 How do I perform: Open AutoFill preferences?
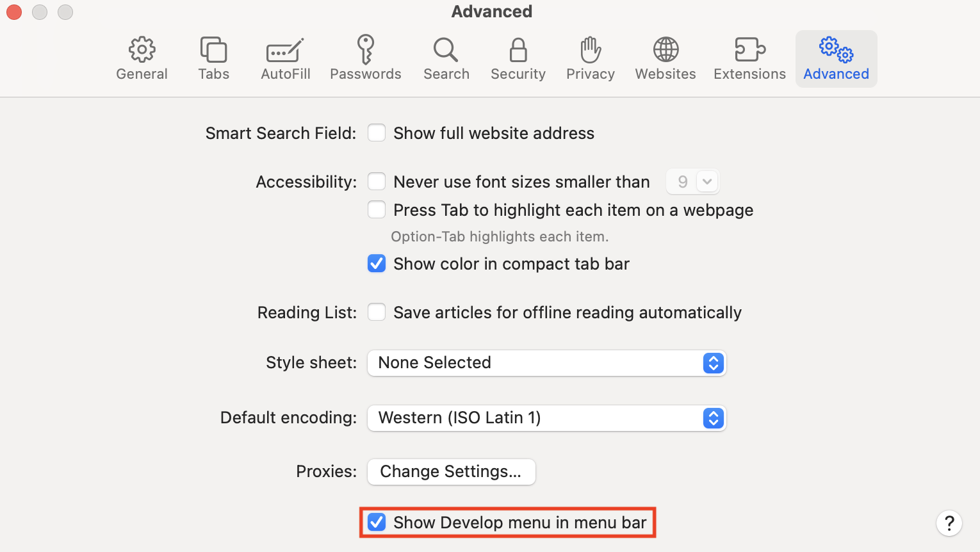pyautogui.click(x=286, y=58)
